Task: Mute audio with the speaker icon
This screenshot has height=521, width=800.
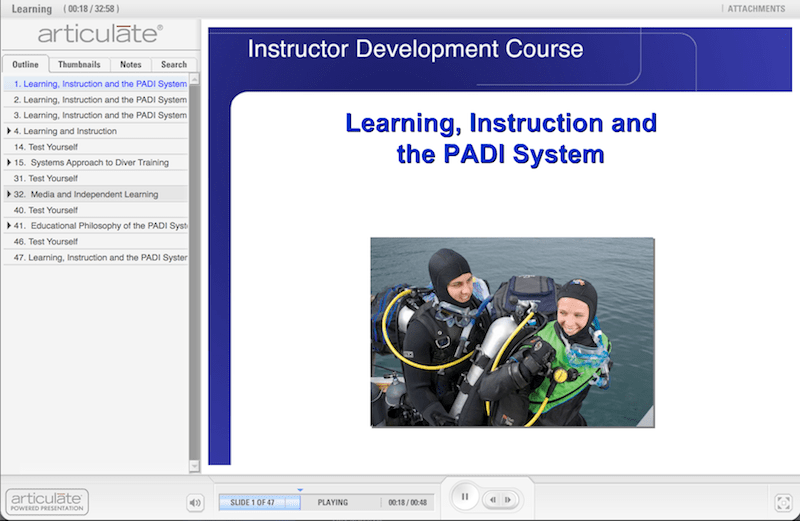Action: [195, 503]
